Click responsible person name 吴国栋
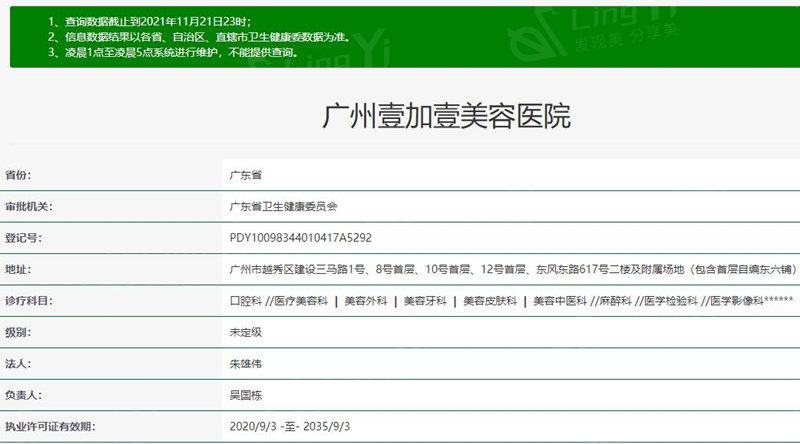800x444 pixels. (245, 395)
